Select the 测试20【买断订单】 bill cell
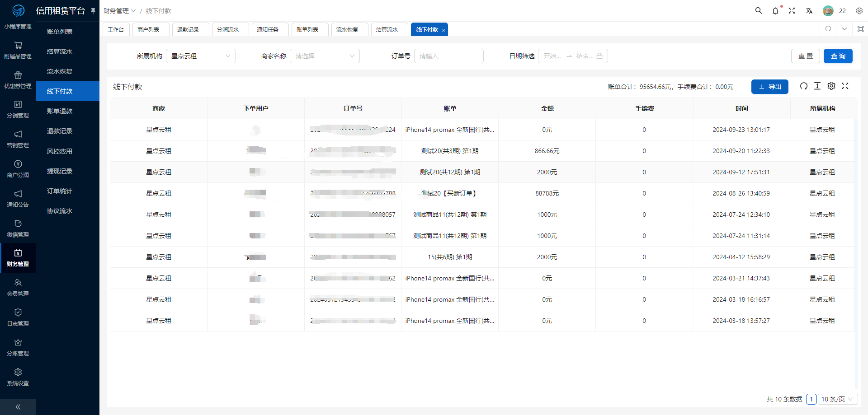Image resolution: width=868 pixels, height=415 pixels. point(450,193)
